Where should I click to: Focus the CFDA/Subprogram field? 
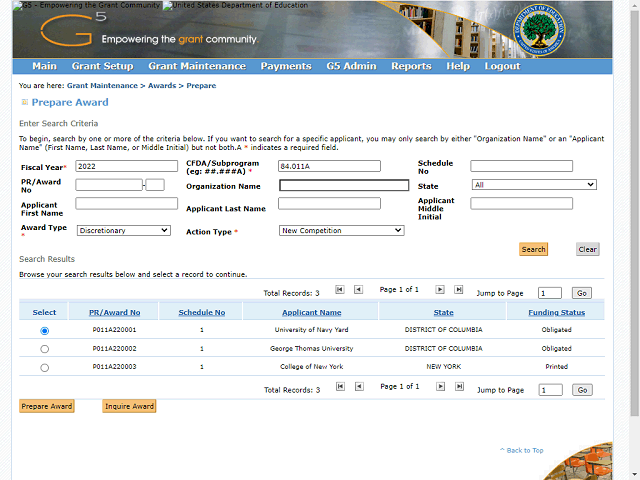329,166
